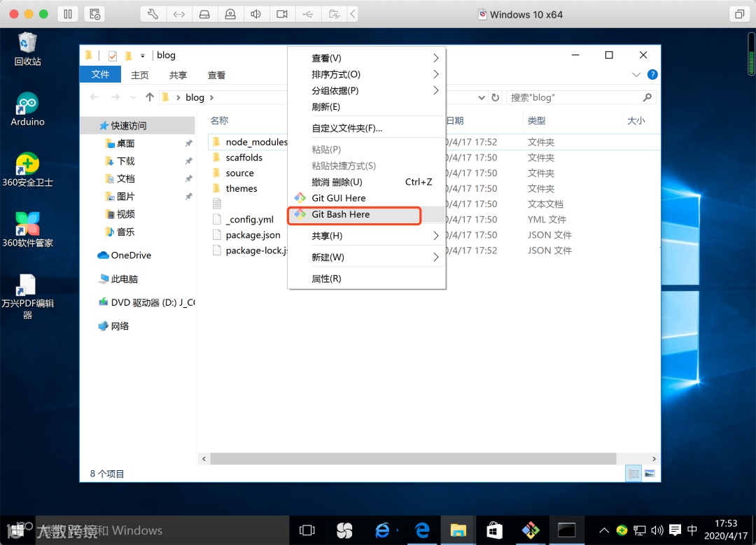
Task: Open the 文件 ribbon tab
Action: click(x=100, y=75)
